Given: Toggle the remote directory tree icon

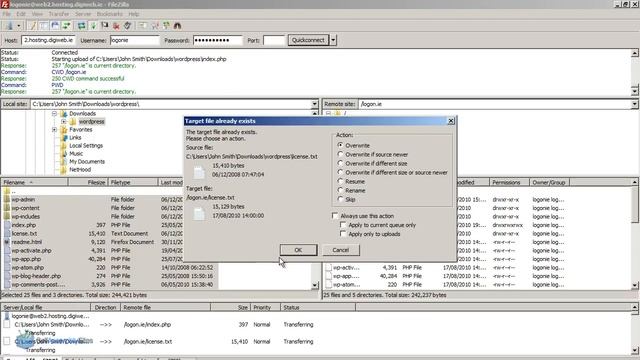Looking at the screenshot, I should tap(55, 26).
